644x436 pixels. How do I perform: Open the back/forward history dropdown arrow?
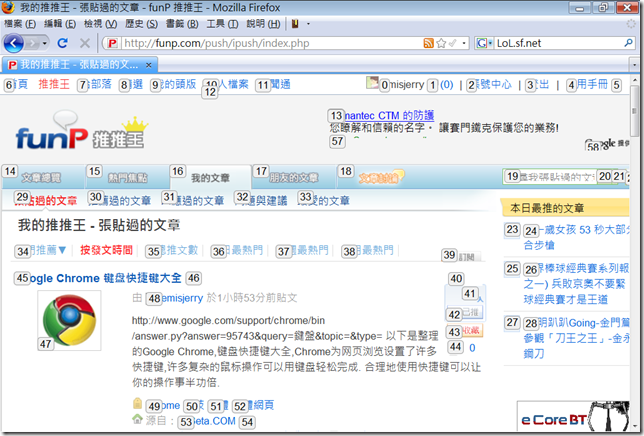44,43
